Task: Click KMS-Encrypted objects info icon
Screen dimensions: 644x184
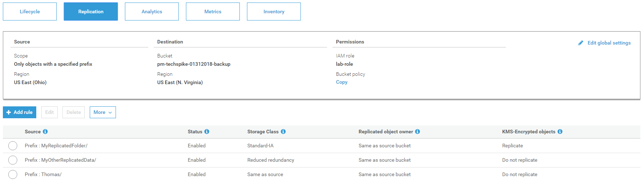Action: [560, 132]
